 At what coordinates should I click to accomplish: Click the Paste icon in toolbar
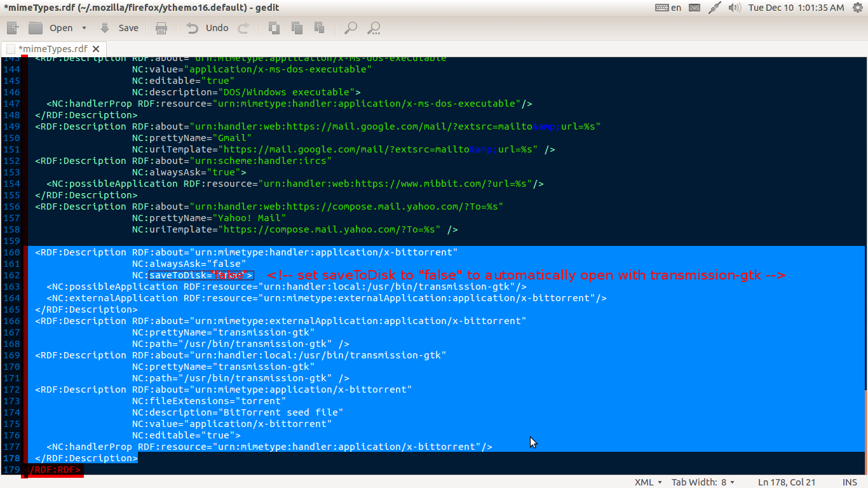[320, 28]
